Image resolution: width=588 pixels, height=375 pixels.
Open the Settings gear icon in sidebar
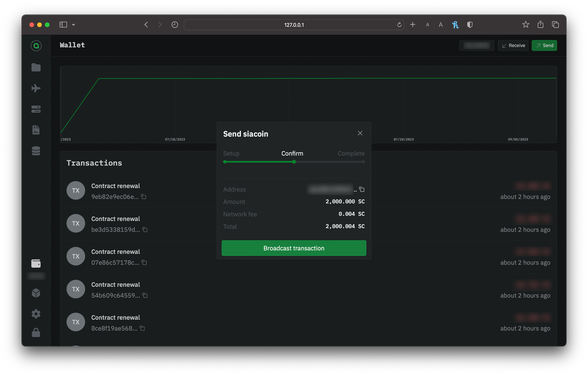[36, 314]
